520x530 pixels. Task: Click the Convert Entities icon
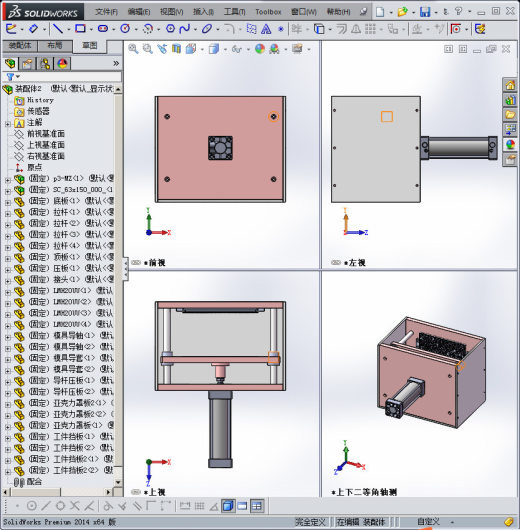click(x=319, y=29)
